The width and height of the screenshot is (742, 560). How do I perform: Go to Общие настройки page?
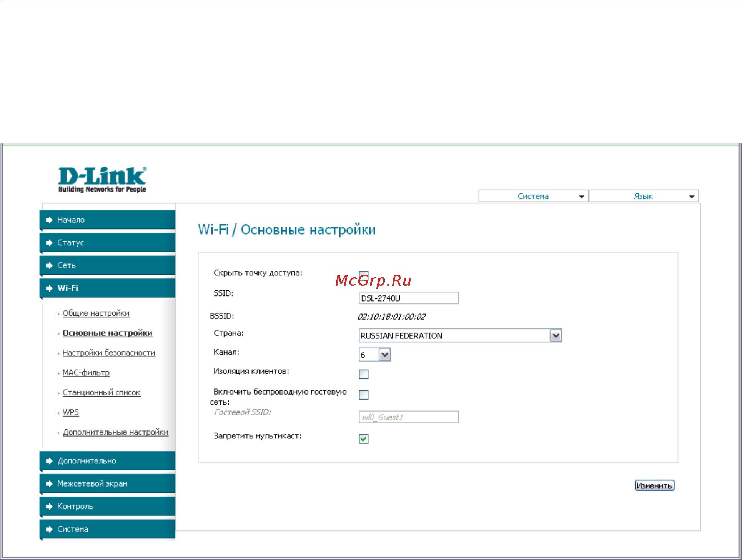[x=96, y=313]
